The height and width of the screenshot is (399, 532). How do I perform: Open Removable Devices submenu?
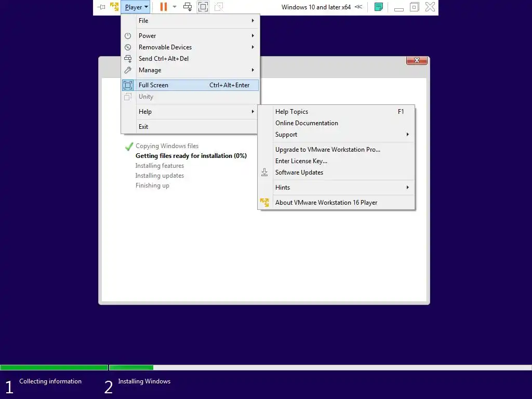(x=190, y=47)
